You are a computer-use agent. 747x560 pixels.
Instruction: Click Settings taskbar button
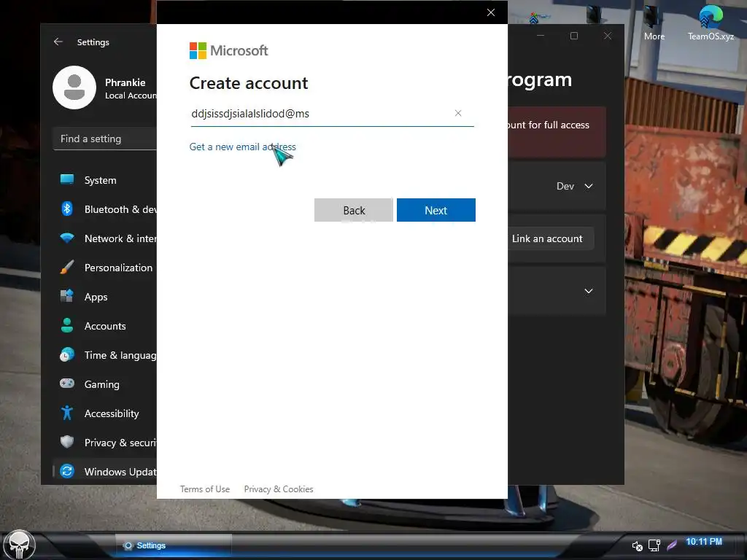(174, 545)
